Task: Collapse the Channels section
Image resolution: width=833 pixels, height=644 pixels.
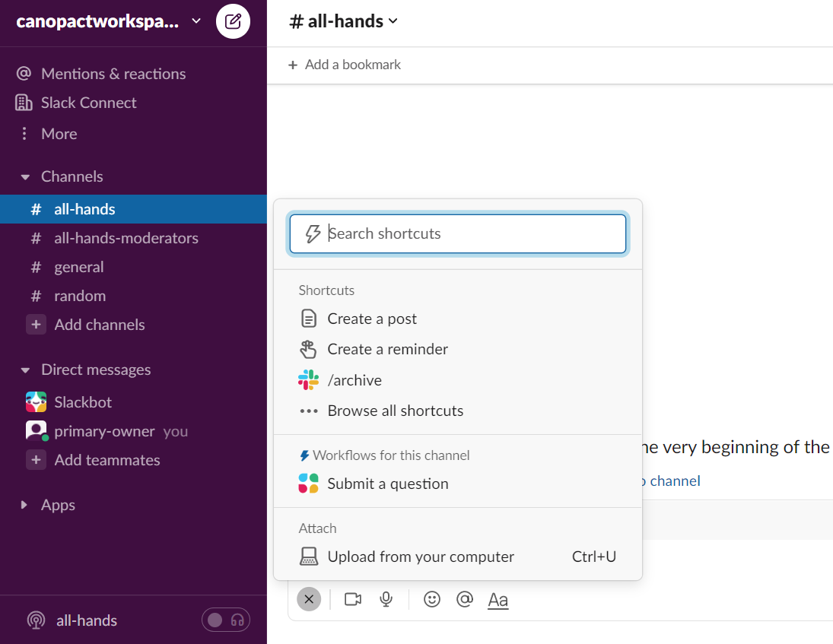Action: 25,177
